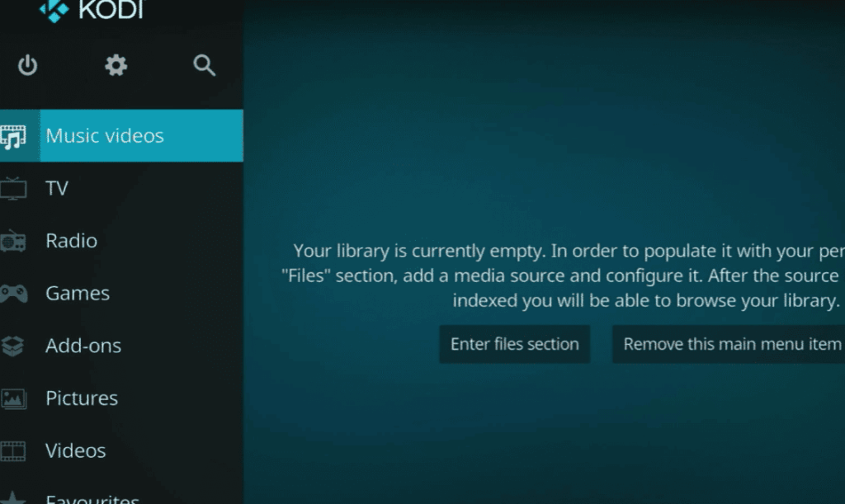
Task: Open the Add-ons menu item
Action: tap(121, 346)
